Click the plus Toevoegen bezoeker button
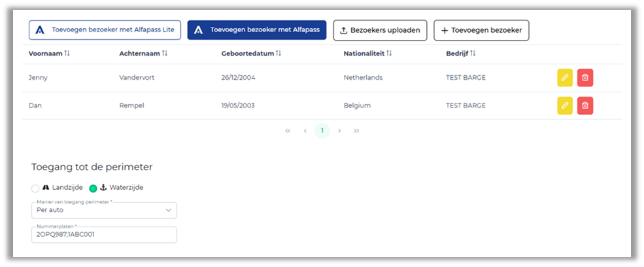This screenshot has height=267, width=644. click(481, 30)
